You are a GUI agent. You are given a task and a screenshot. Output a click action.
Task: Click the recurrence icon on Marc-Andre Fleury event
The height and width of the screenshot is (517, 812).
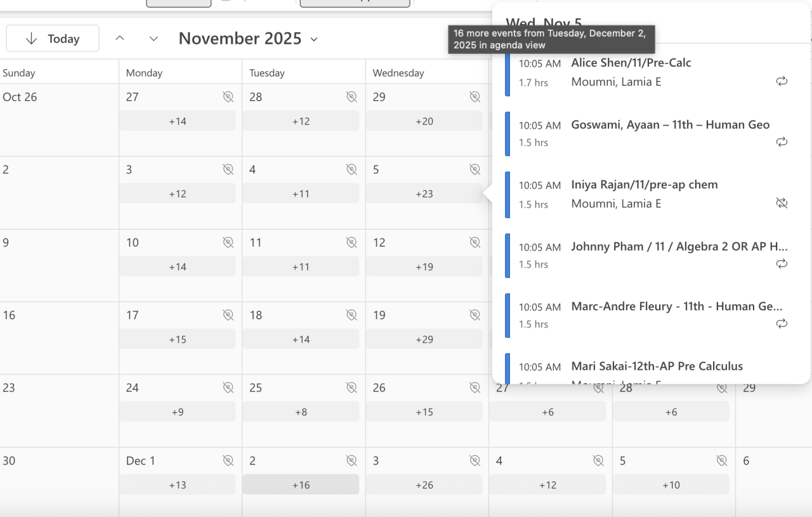782,324
